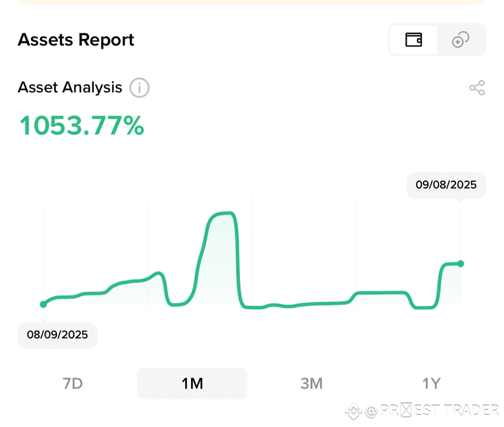Click the tallest peak of the chart
The width and height of the screenshot is (504, 427).
225,213
